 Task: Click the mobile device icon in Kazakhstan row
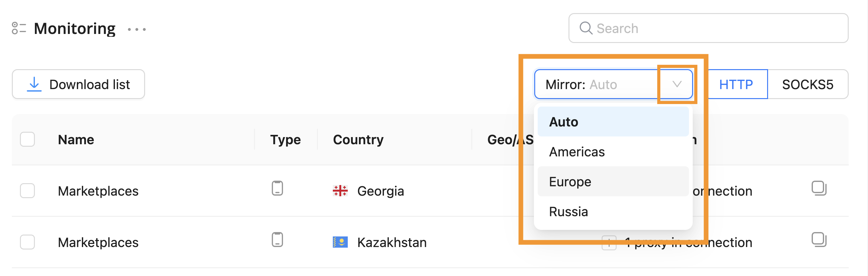click(277, 240)
